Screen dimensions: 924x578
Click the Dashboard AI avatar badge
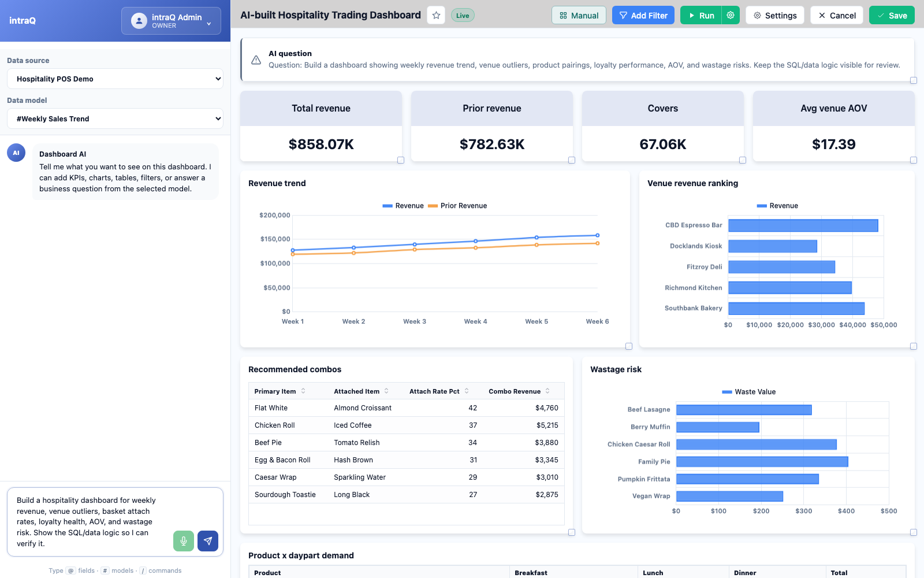click(16, 153)
